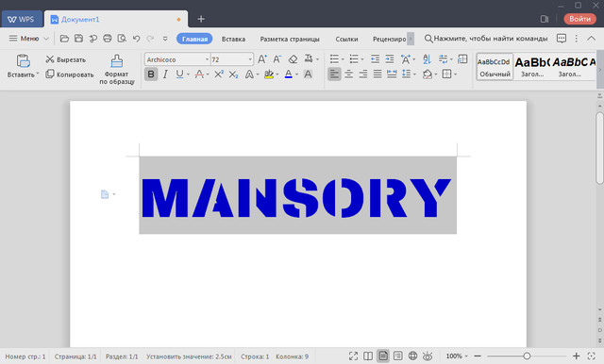Open print preview icon
Screen dimensions: 604x364
click(122, 39)
